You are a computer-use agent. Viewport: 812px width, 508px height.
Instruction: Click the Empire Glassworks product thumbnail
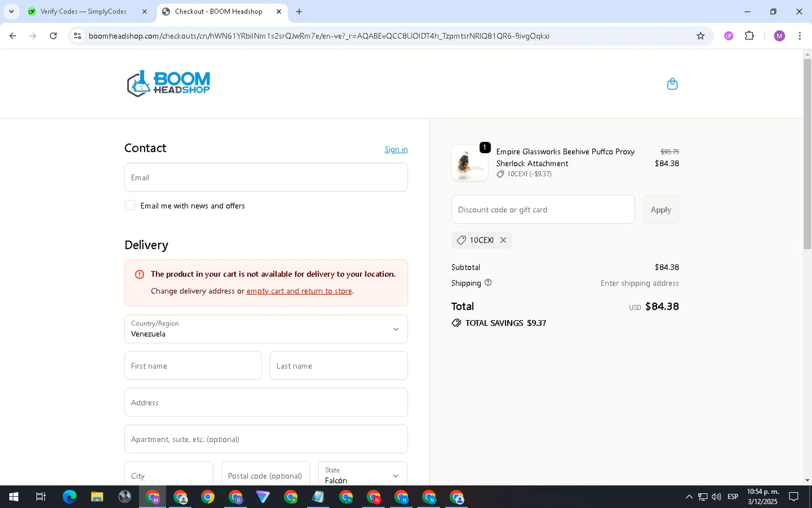[469, 162]
